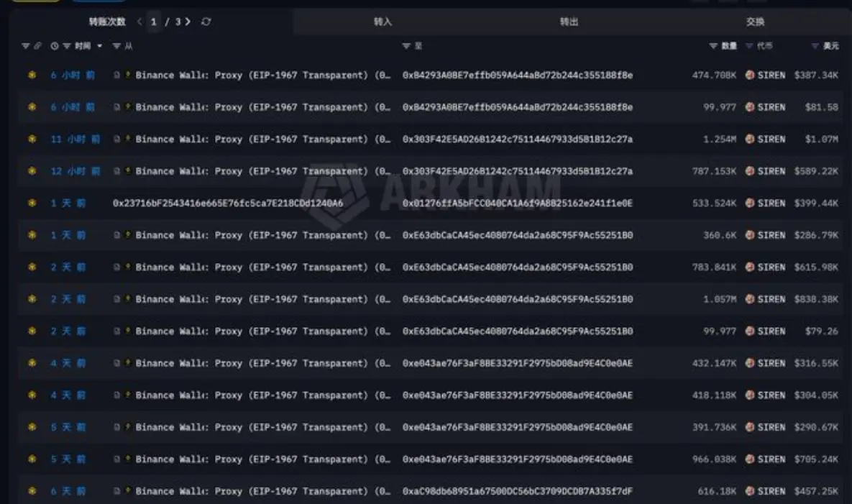Open recipient 0xe043ae76F3 address in $705.24K row
This screenshot has height=504, width=852.
[517, 459]
